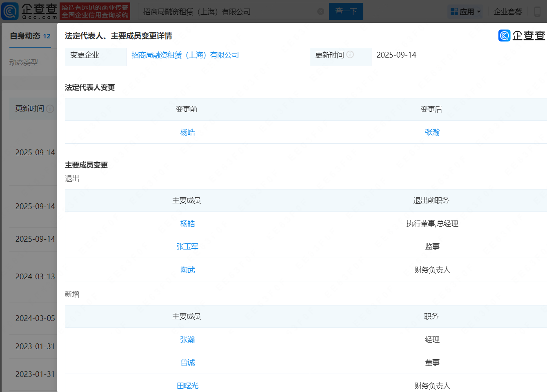Click the 2024-03-05 row in background list

pos(35,318)
